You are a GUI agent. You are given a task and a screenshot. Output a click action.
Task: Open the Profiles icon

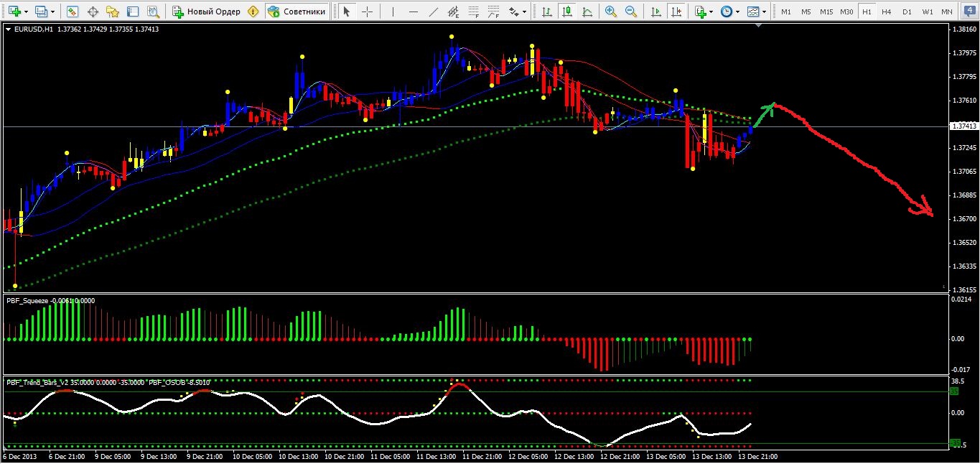pos(41,11)
